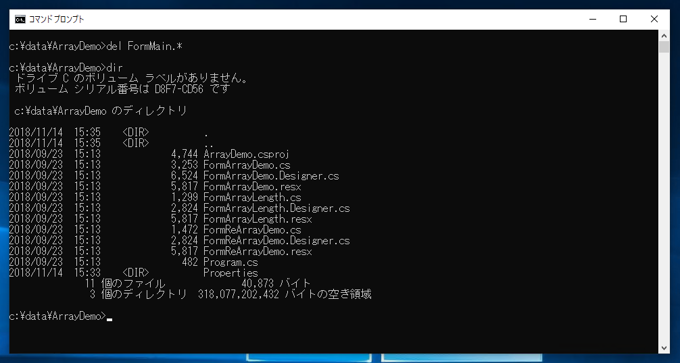Click the final c:\data\ArrayDemo> prompt
680x363 pixels.
tap(57, 317)
